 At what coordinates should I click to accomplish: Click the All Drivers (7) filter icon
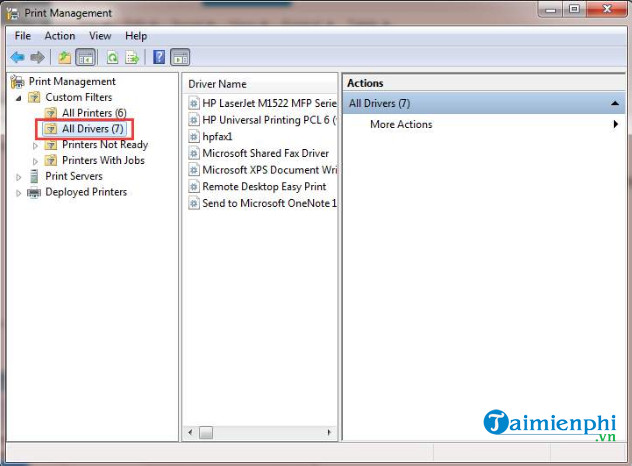pyautogui.click(x=51, y=129)
